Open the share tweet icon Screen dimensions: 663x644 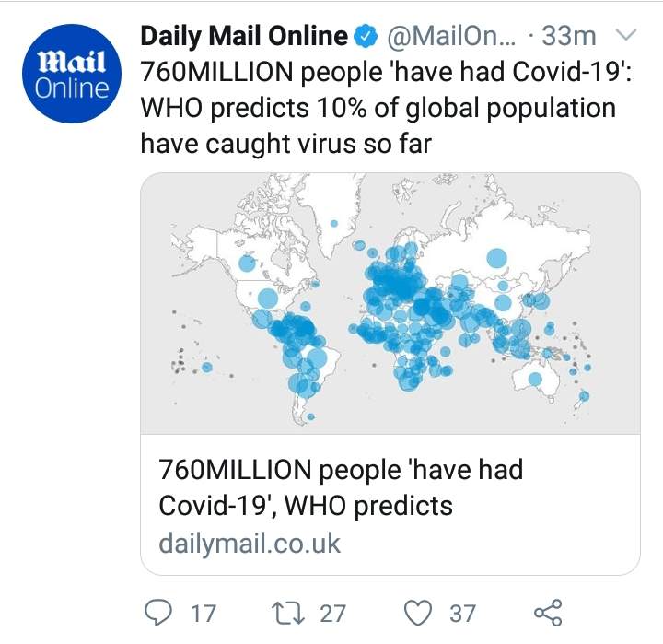click(548, 613)
